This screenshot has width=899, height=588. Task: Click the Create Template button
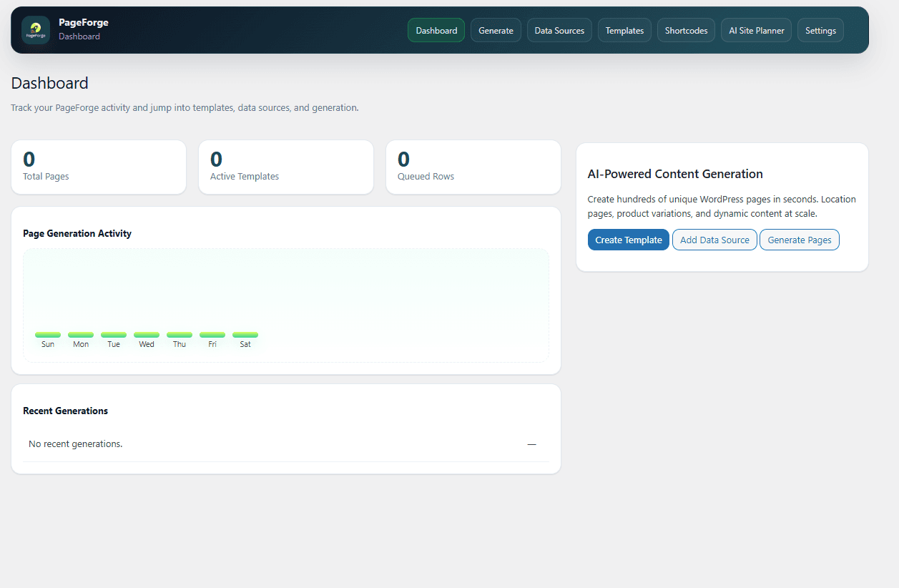click(x=628, y=240)
